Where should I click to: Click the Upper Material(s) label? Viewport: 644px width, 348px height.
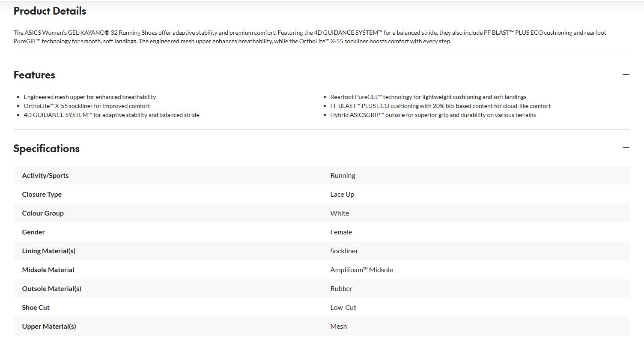pos(49,326)
